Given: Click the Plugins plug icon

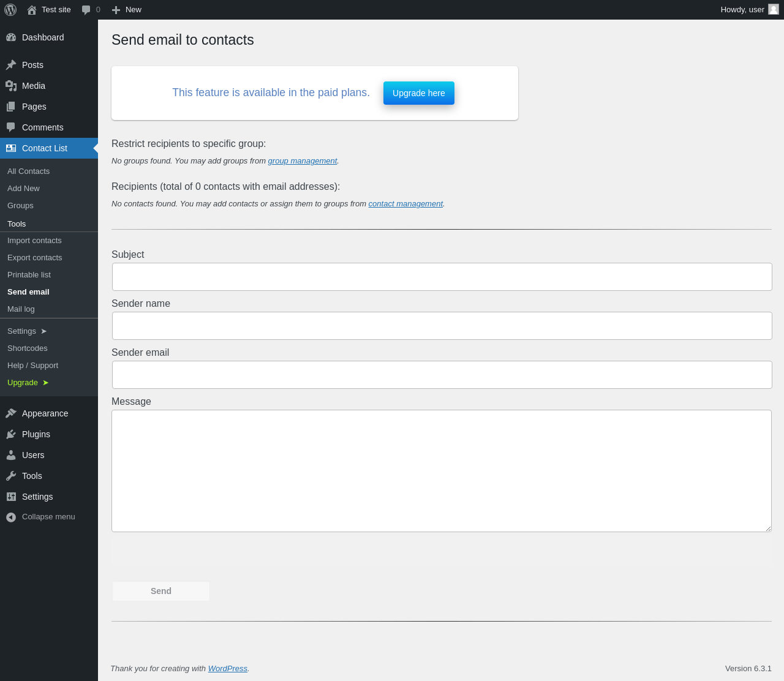Looking at the screenshot, I should tap(11, 434).
